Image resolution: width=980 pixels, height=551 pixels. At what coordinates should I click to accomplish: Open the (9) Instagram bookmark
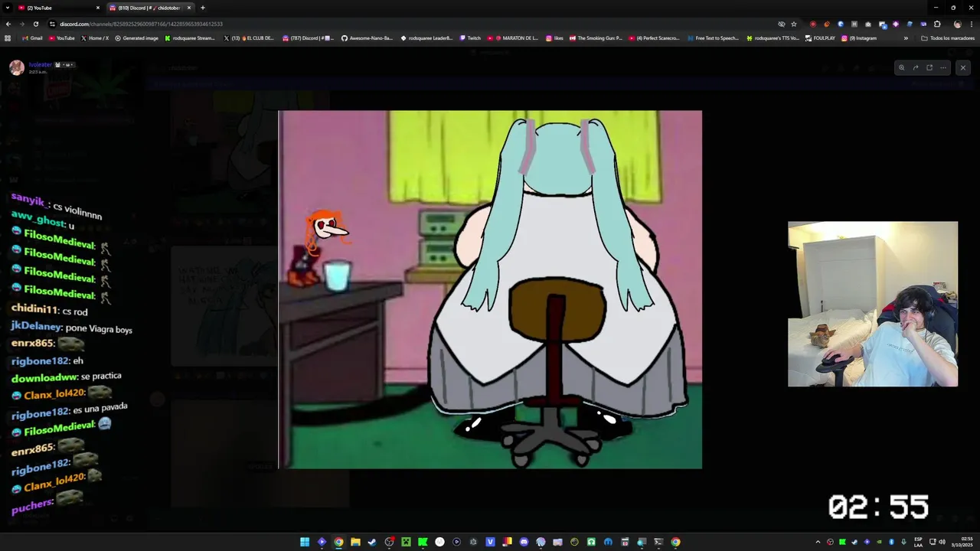click(x=859, y=37)
